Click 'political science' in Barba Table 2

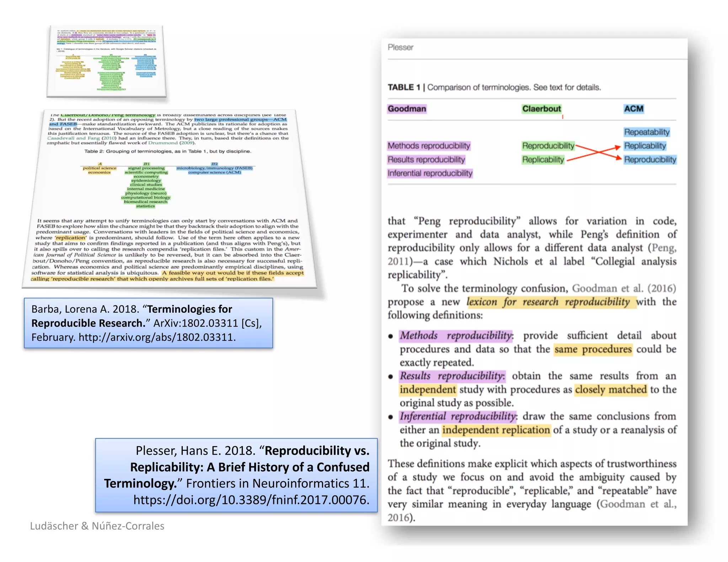(x=100, y=168)
